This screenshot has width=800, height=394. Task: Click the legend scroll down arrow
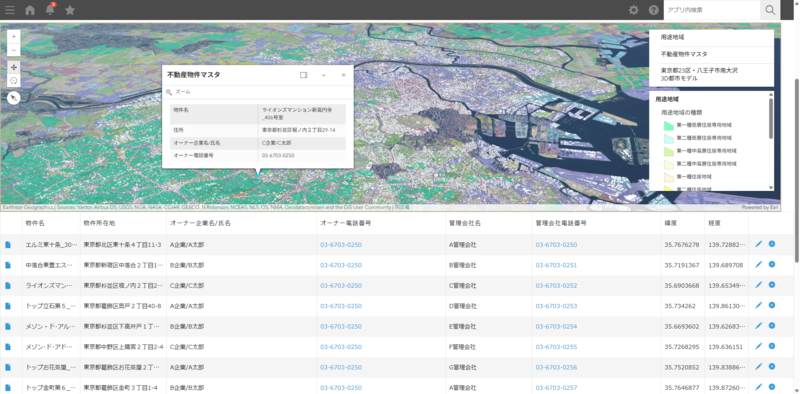[x=770, y=187]
